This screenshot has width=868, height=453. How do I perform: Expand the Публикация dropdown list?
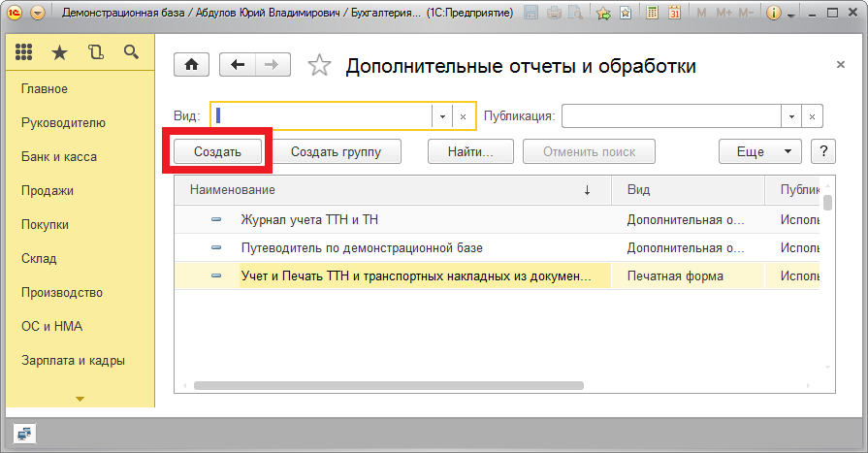[x=792, y=116]
